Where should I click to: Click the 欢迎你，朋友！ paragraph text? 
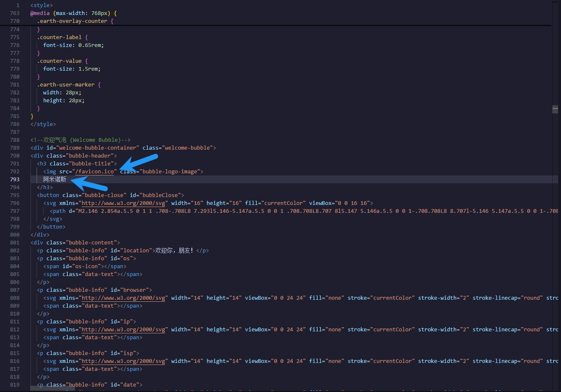click(x=174, y=251)
